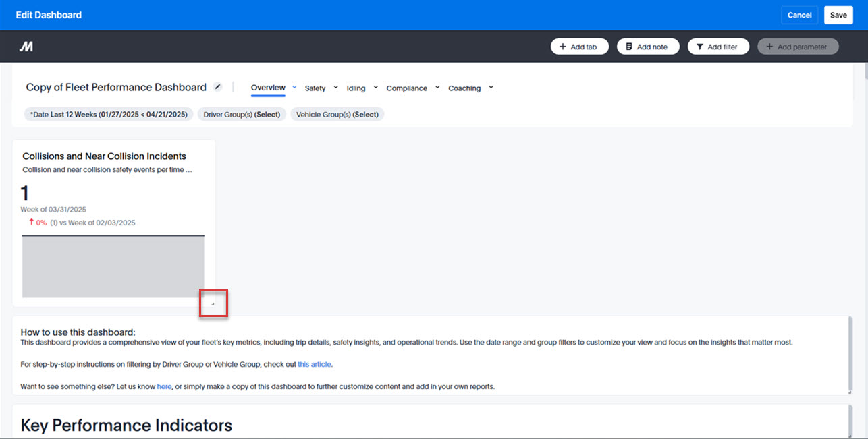
Task: Open the 'this article' hyperlink
Action: pos(314,364)
